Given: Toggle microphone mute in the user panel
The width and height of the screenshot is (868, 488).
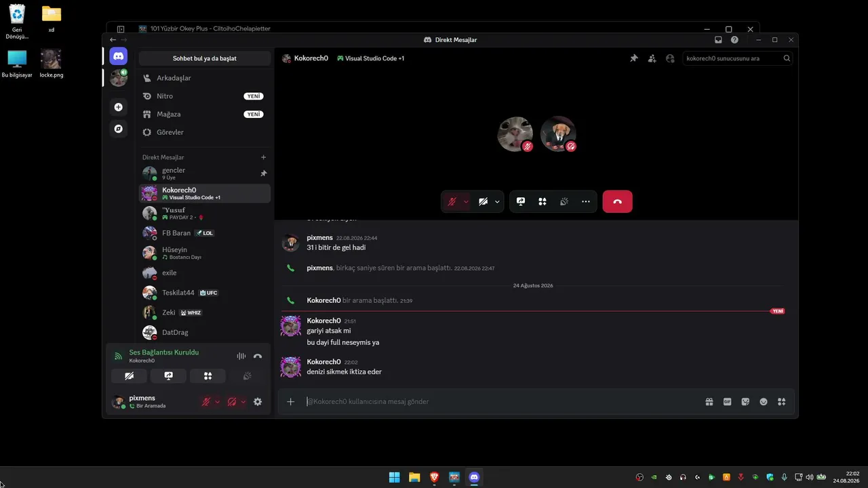Looking at the screenshot, I should [x=206, y=402].
